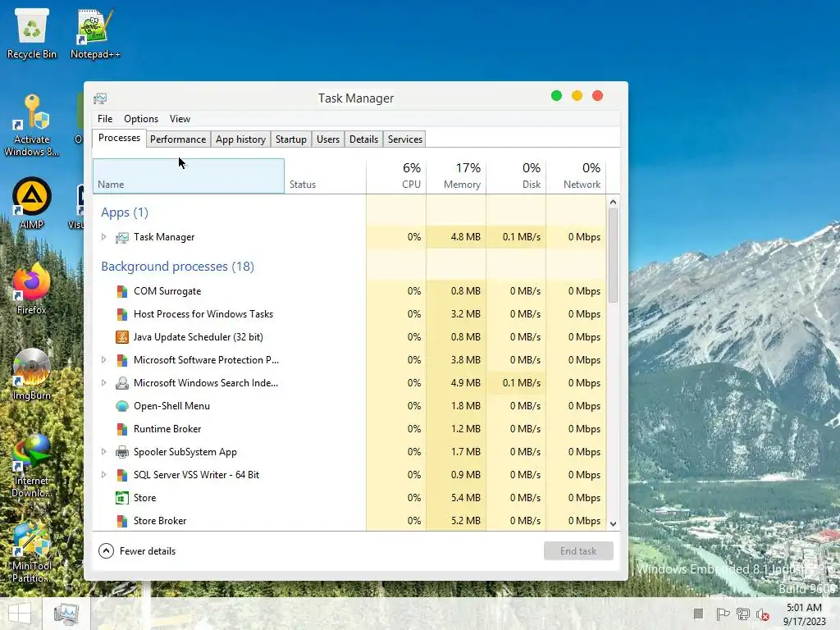The width and height of the screenshot is (840, 630).
Task: Sort by CPU usage column header
Action: tap(396, 176)
